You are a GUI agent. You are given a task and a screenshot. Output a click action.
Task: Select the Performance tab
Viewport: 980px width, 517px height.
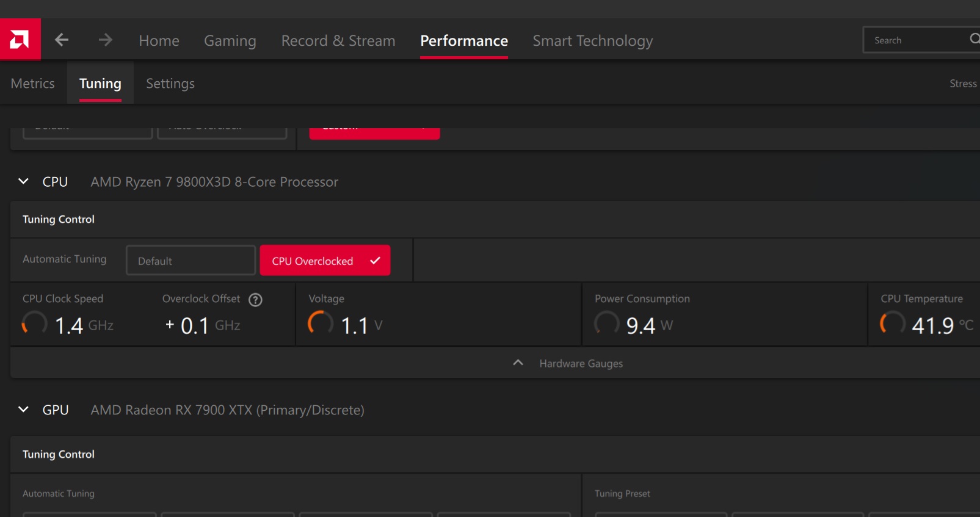(464, 41)
